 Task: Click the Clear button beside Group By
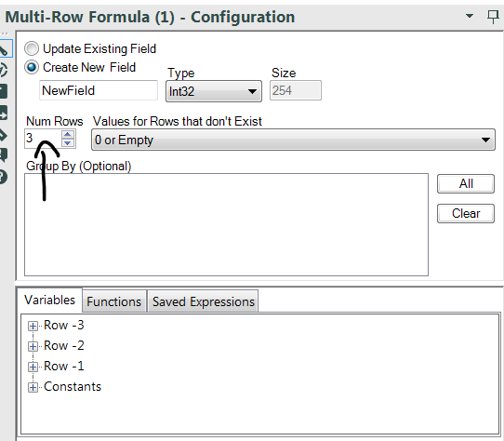[466, 213]
